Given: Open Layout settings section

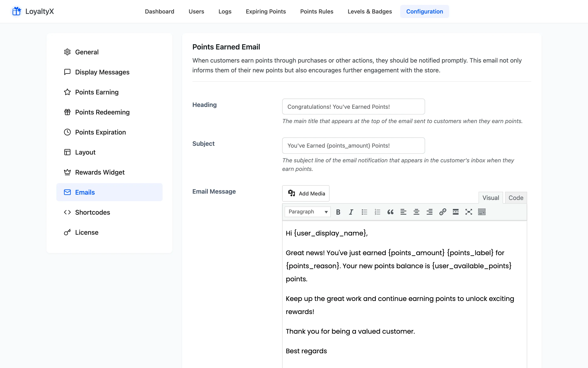Looking at the screenshot, I should 109,152.
